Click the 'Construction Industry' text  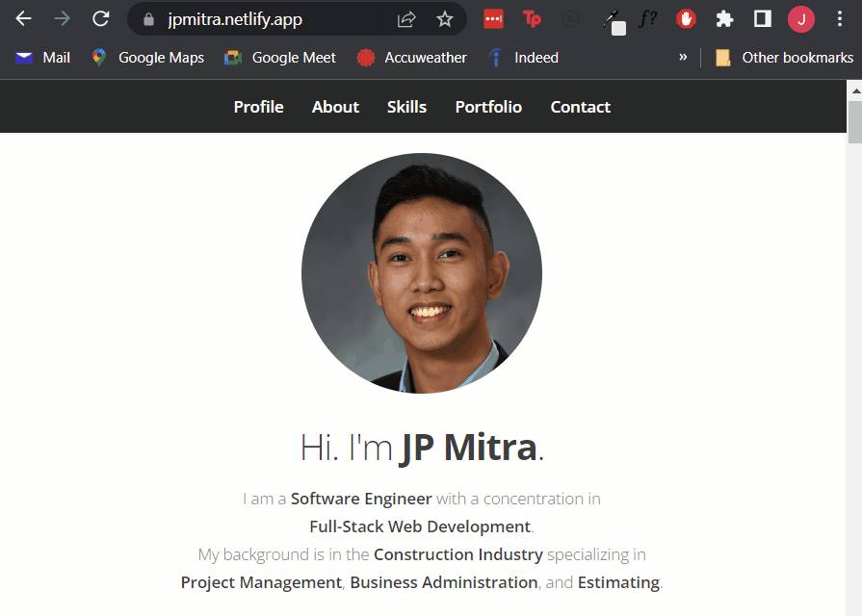[458, 554]
